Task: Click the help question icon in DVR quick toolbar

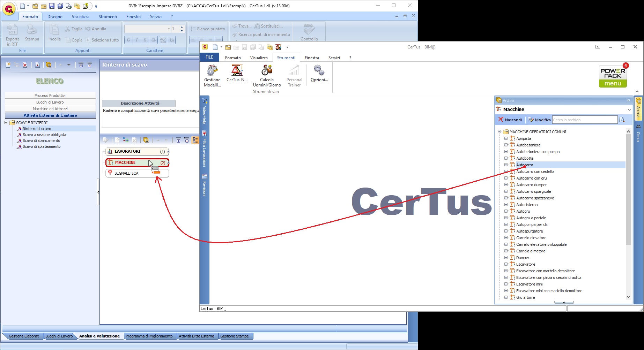Action: tap(86, 6)
